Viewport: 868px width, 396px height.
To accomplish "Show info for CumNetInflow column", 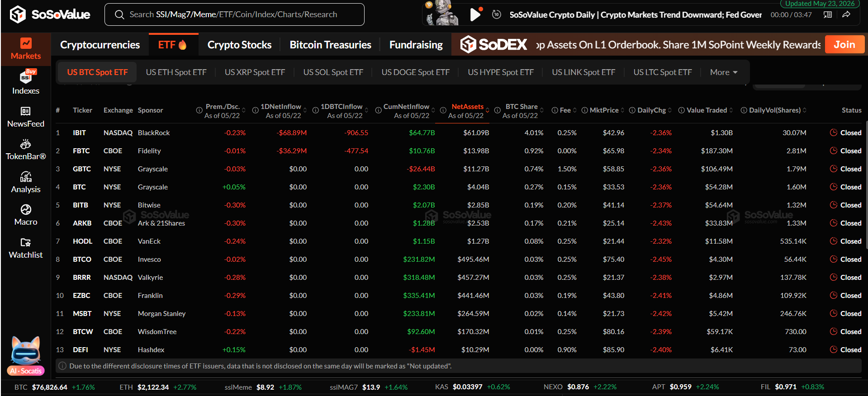I will click(x=378, y=110).
